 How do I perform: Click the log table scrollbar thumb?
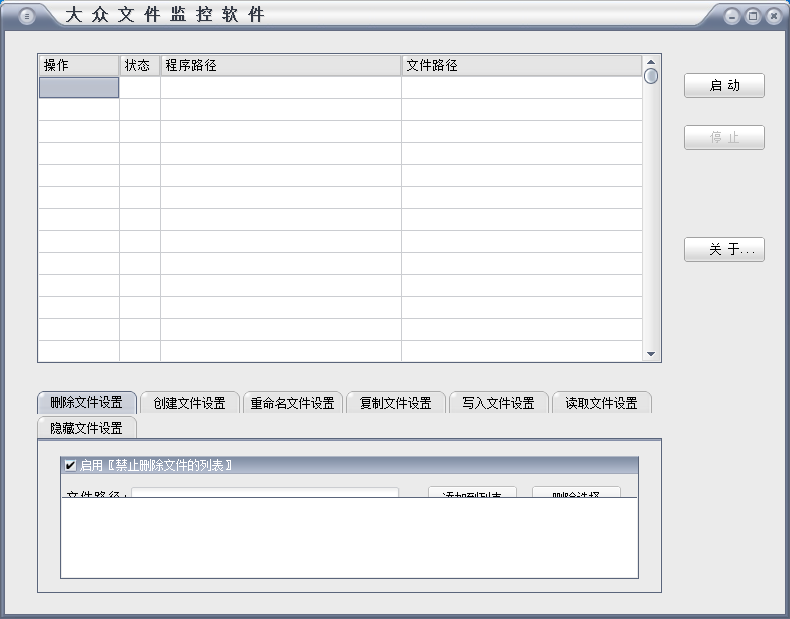pos(651,76)
